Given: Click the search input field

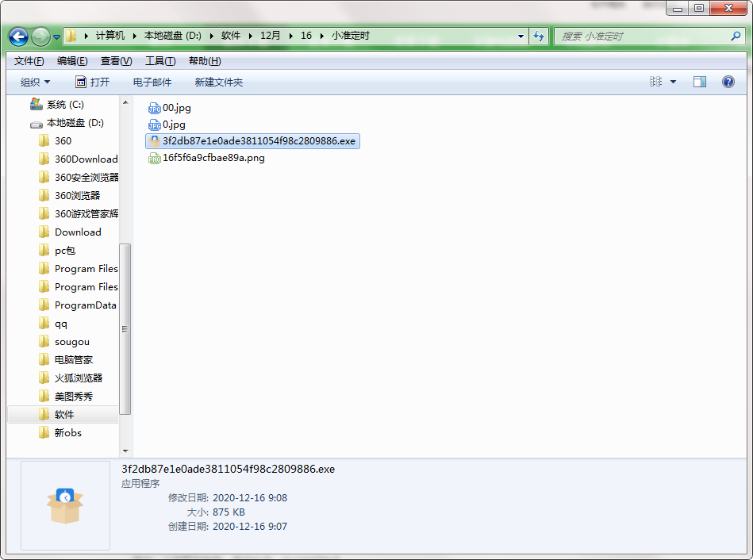Looking at the screenshot, I should tap(643, 36).
